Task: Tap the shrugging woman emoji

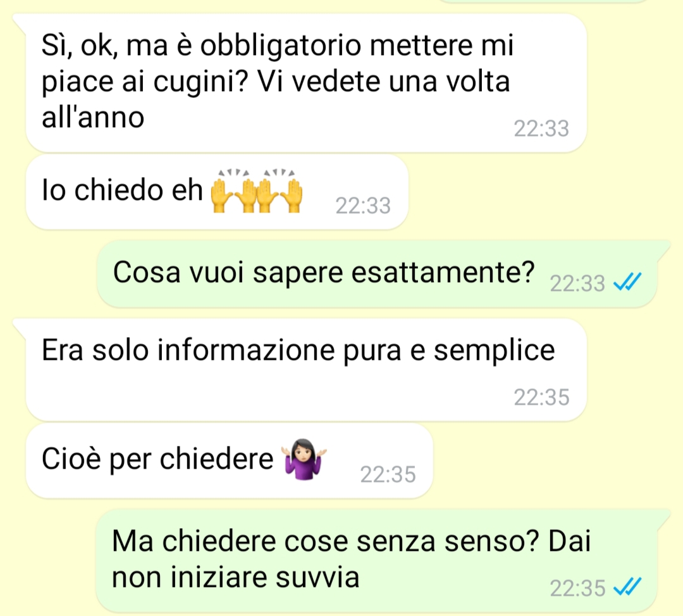Action: point(304,460)
